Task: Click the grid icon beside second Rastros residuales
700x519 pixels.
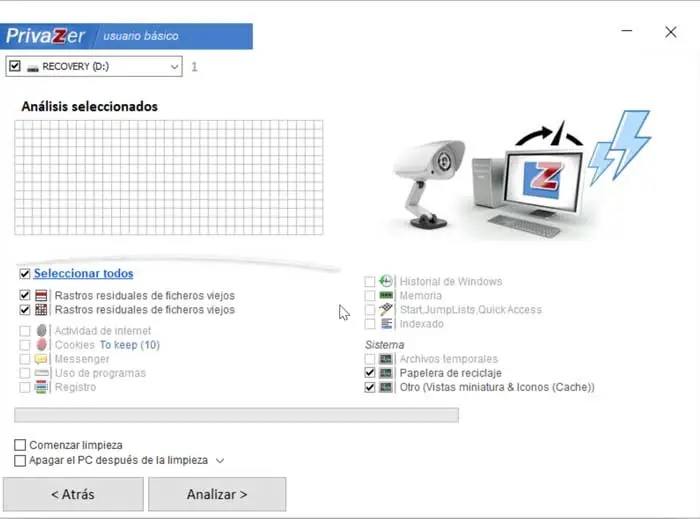Action: 41,309
